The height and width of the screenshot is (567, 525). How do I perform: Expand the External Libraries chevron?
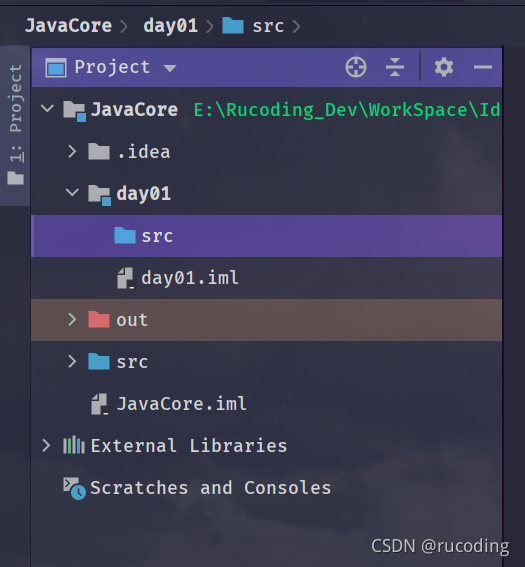(x=46, y=446)
